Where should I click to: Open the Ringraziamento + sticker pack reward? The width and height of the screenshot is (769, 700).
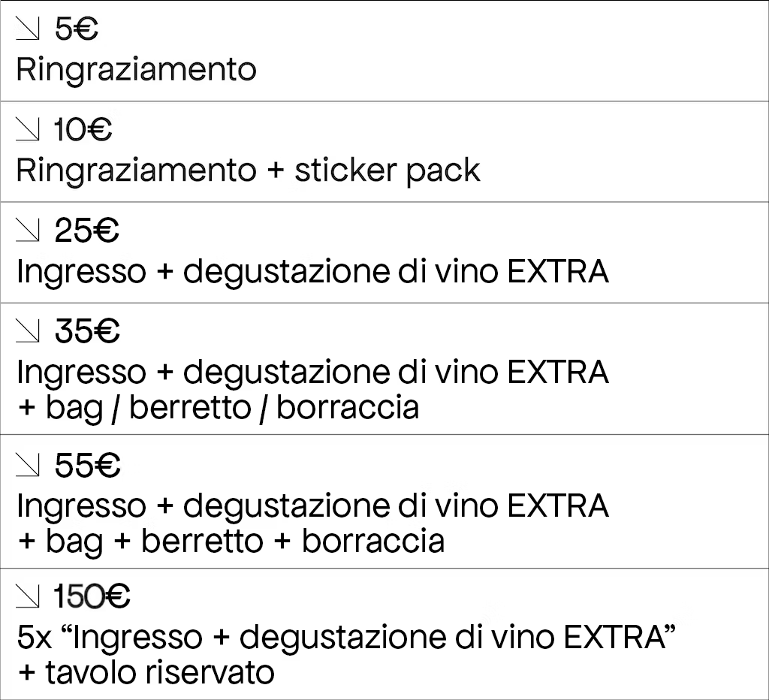point(248,172)
